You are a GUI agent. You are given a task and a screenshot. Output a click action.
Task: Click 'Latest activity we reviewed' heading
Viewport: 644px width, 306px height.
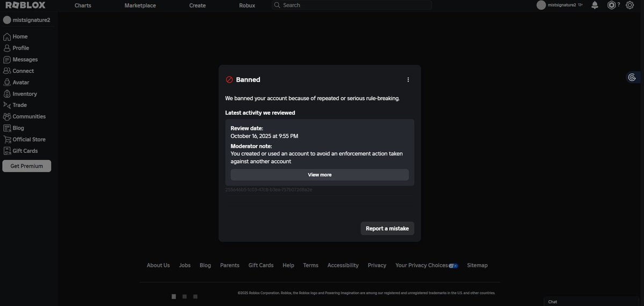[x=260, y=113]
